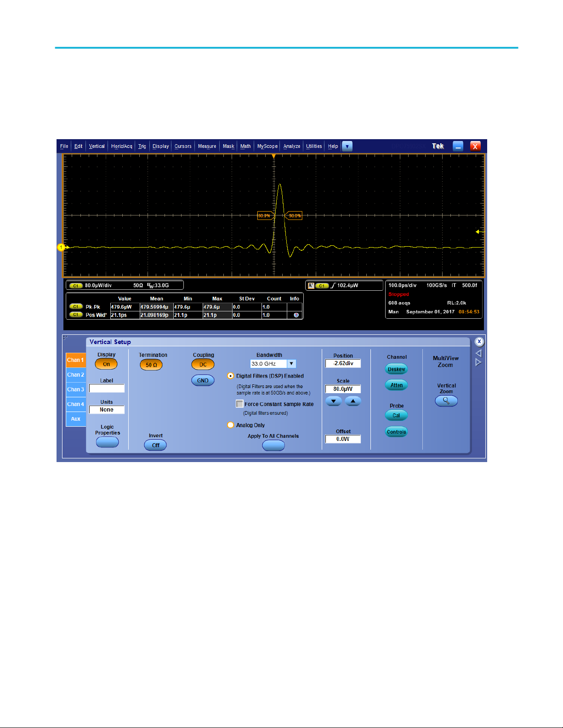Decrease scale with the down arrow
563x728 pixels.
tap(334, 401)
